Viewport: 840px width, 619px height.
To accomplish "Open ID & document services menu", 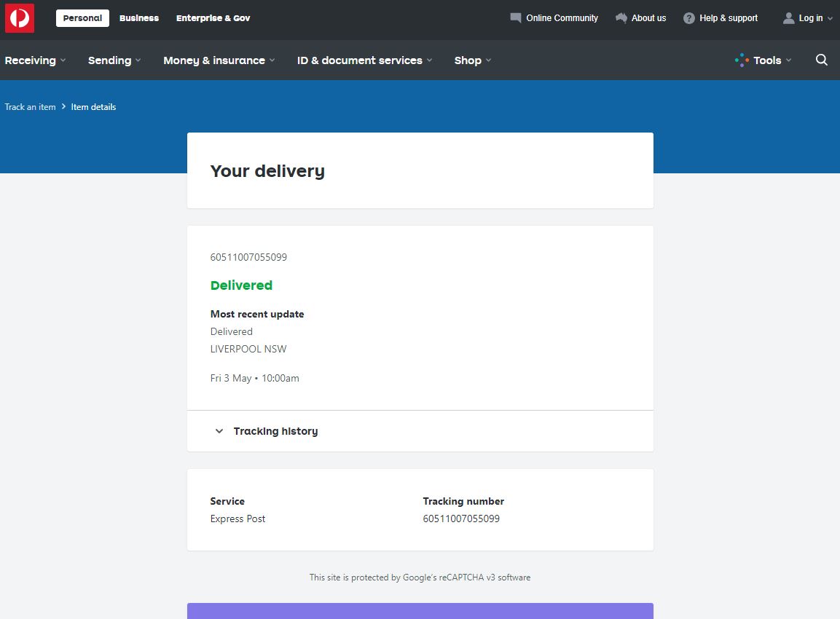I will tap(364, 60).
